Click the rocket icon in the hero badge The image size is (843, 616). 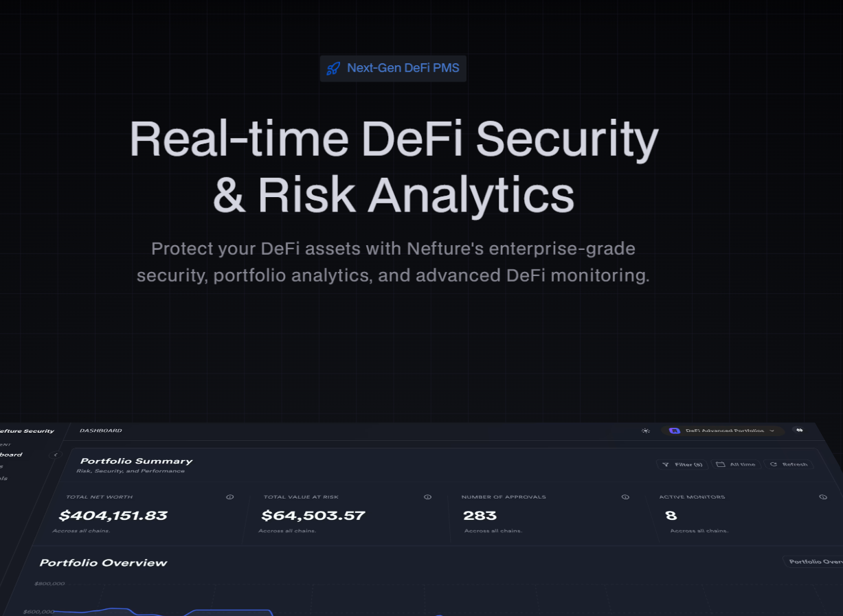(x=333, y=69)
